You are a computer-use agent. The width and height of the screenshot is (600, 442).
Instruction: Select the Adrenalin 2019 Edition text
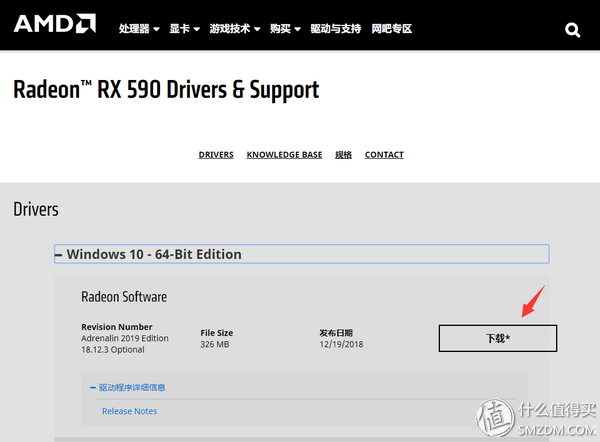click(x=125, y=338)
